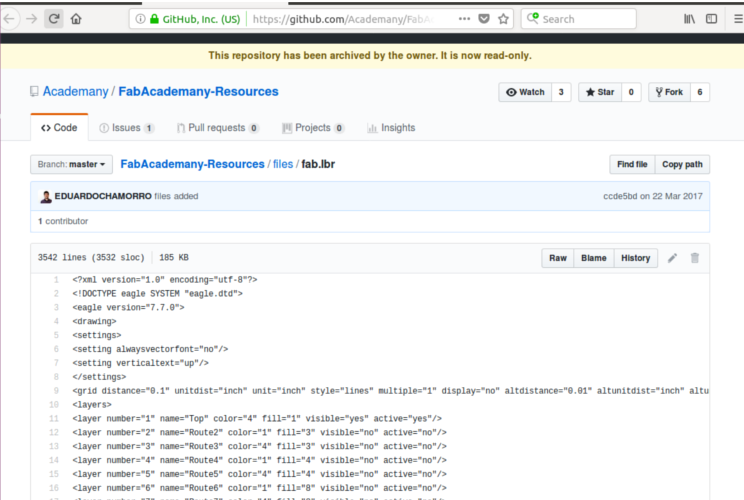Click the '1 contributor' text
Screen dimensions: 744x500
[63, 221]
